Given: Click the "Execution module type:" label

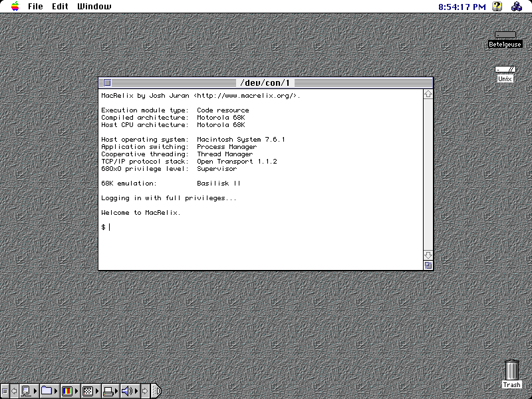Looking at the screenshot, I should point(145,110).
